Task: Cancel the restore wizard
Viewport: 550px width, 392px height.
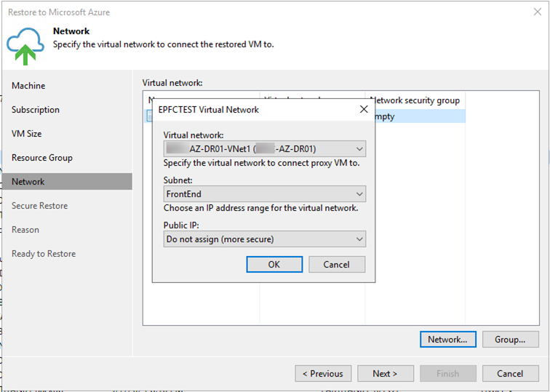Action: tap(511, 373)
